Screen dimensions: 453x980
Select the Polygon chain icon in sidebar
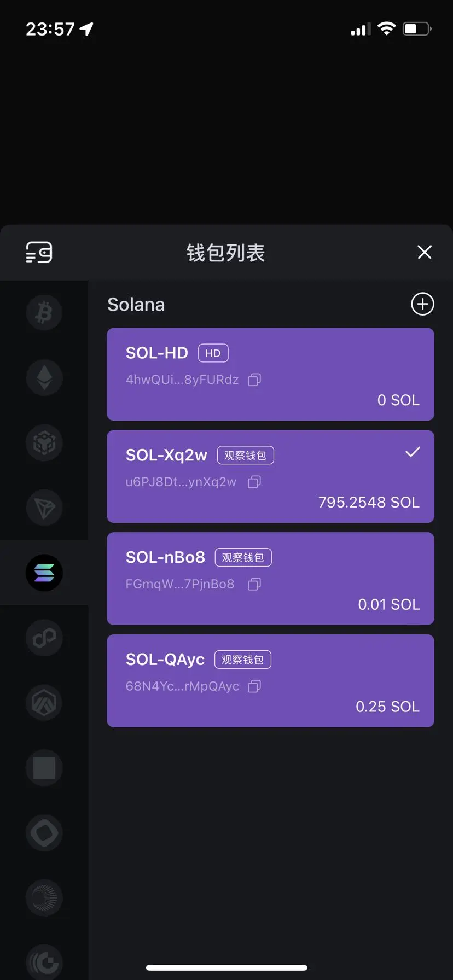coord(44,638)
